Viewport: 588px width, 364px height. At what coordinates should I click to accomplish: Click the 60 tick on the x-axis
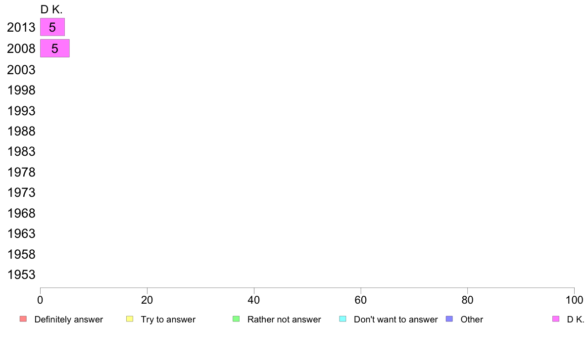point(361,300)
